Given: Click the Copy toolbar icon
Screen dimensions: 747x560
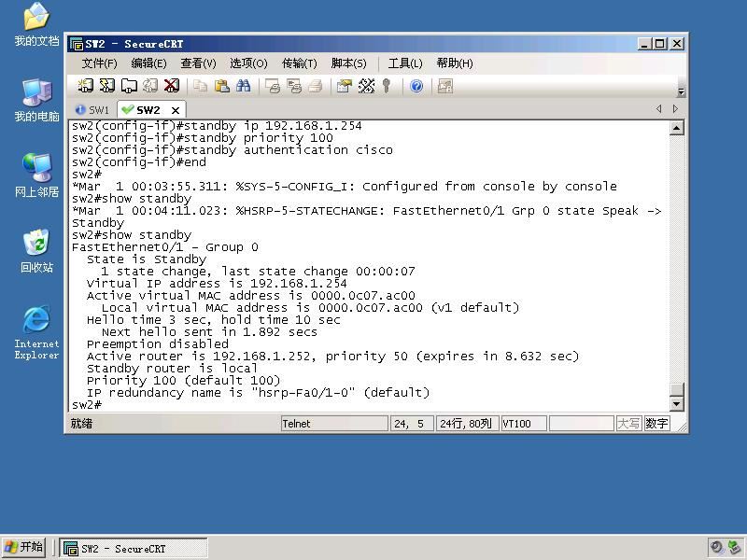Looking at the screenshot, I should (x=200, y=86).
